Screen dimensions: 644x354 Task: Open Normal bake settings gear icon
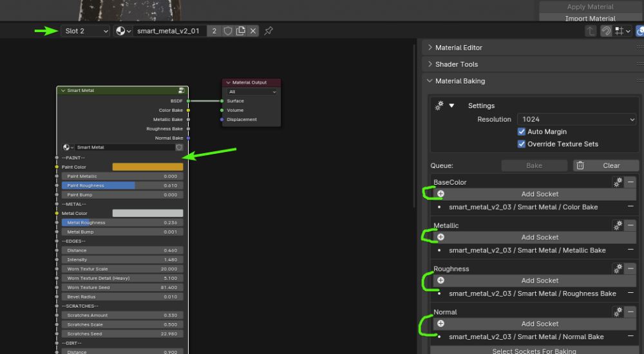[618, 312]
